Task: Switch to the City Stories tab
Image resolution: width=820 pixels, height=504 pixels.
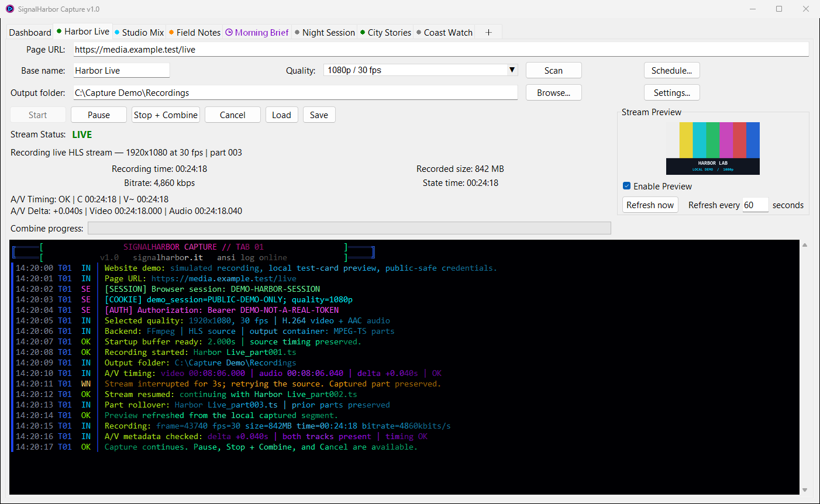Action: click(385, 33)
